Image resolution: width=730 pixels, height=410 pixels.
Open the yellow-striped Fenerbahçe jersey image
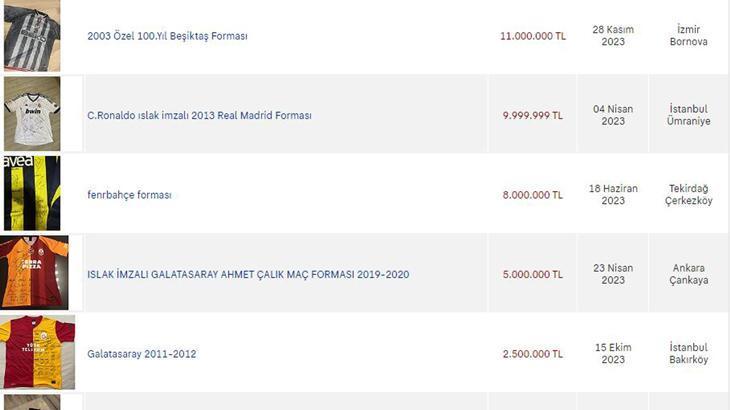click(x=31, y=193)
